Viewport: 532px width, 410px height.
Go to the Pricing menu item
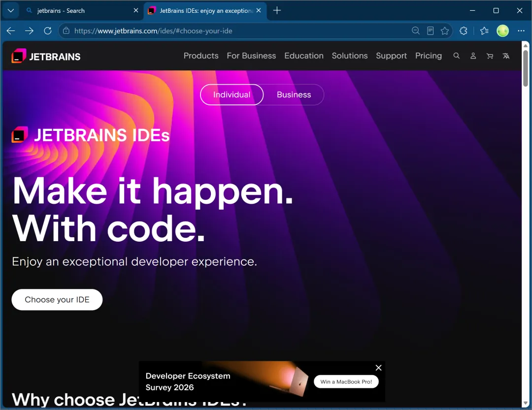click(429, 56)
